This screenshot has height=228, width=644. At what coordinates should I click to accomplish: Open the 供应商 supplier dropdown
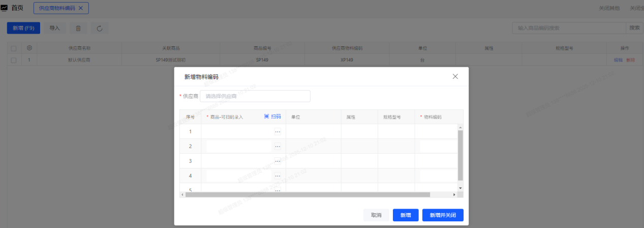point(255,96)
